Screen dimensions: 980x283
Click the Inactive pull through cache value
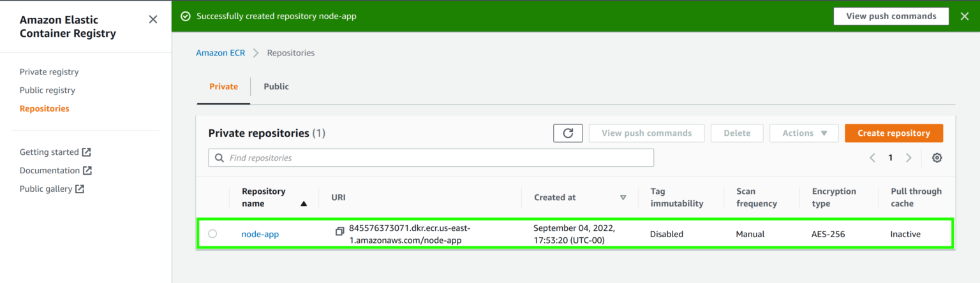click(x=905, y=235)
